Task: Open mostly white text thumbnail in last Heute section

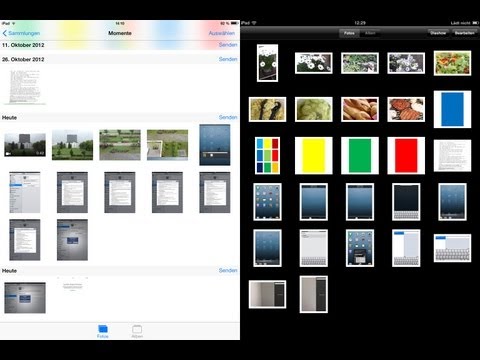Action: [72, 284]
